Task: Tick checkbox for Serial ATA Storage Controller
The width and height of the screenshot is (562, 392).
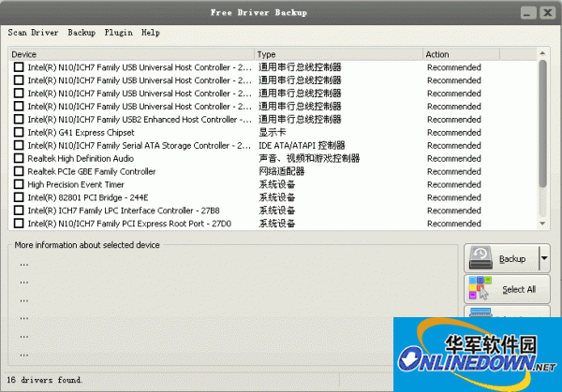Action: [19, 145]
